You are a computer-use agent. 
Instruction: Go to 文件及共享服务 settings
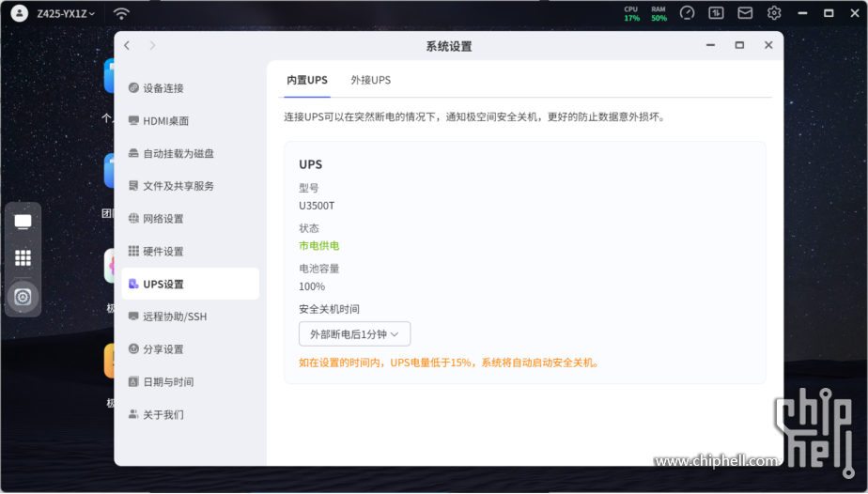click(178, 186)
